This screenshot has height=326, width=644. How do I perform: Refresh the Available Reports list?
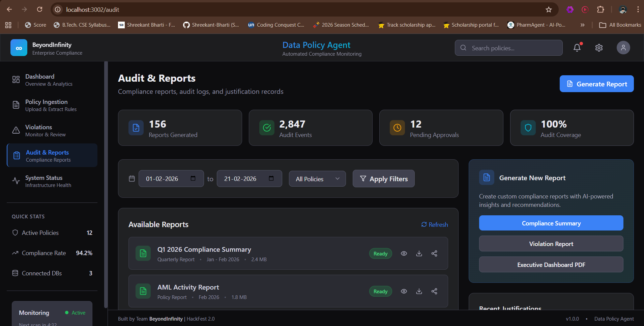[x=435, y=224]
